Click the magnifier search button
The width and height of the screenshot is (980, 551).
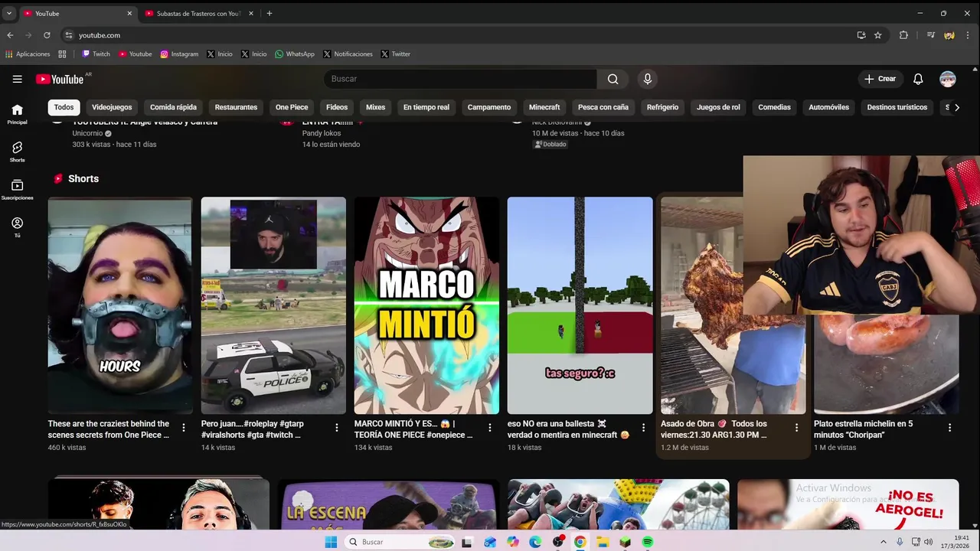[612, 79]
